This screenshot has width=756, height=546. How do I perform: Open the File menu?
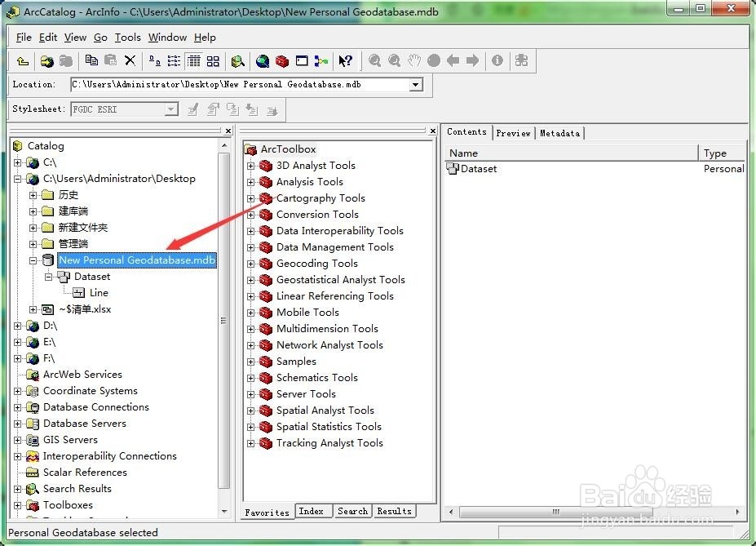(x=24, y=38)
